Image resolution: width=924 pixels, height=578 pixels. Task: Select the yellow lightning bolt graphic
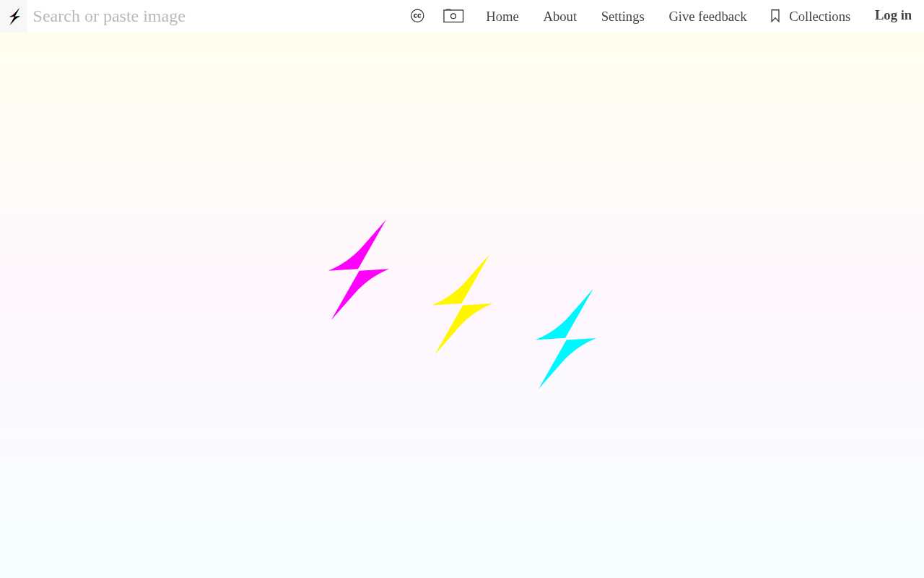point(462,304)
